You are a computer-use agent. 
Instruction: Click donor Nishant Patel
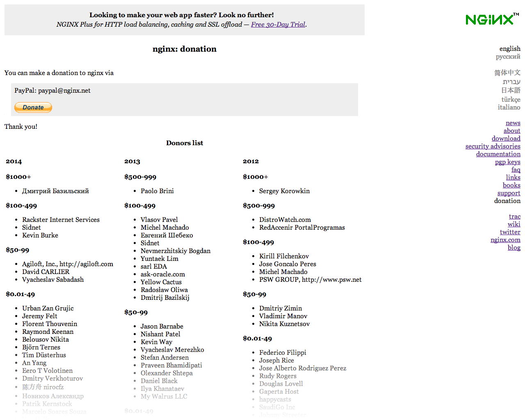160,334
